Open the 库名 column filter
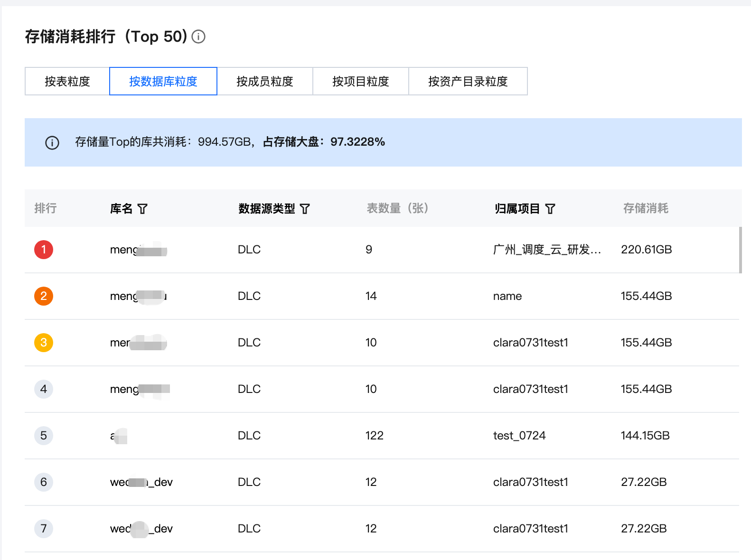This screenshot has width=751, height=560. coord(142,209)
